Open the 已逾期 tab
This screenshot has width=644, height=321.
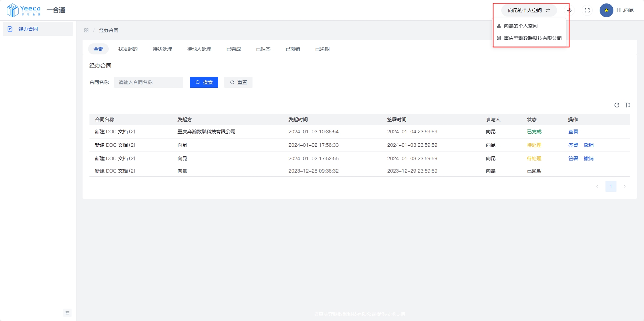coord(322,49)
